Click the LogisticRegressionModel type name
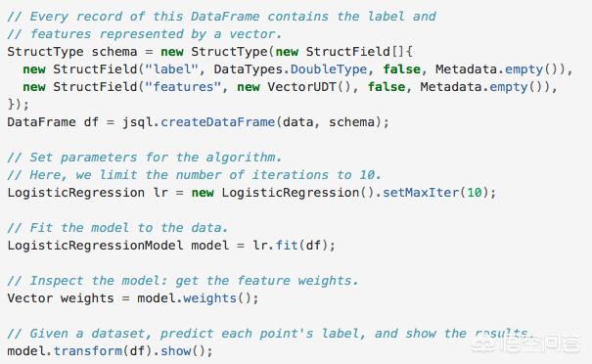 [95, 245]
